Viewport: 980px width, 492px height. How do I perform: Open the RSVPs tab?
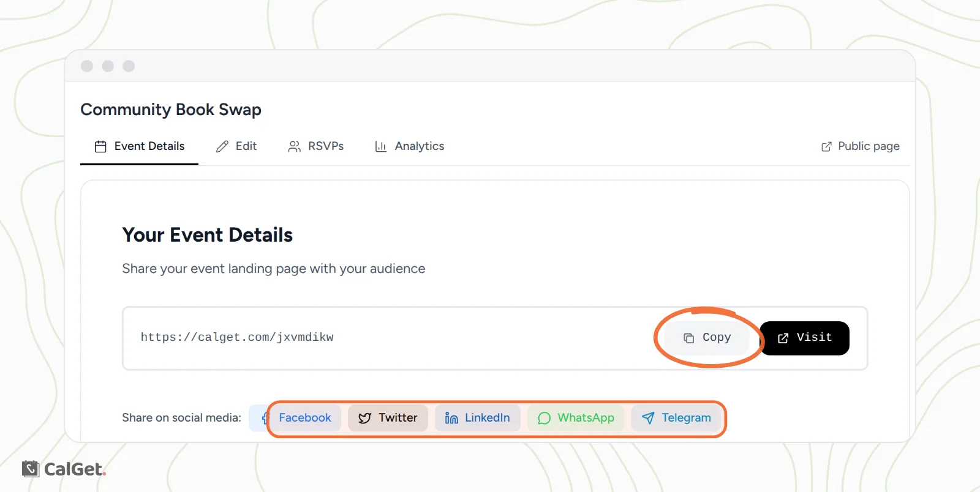click(x=316, y=146)
